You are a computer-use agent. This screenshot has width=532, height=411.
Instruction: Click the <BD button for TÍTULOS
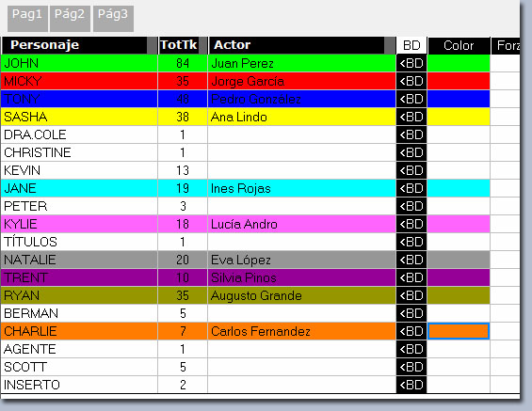[x=411, y=242]
